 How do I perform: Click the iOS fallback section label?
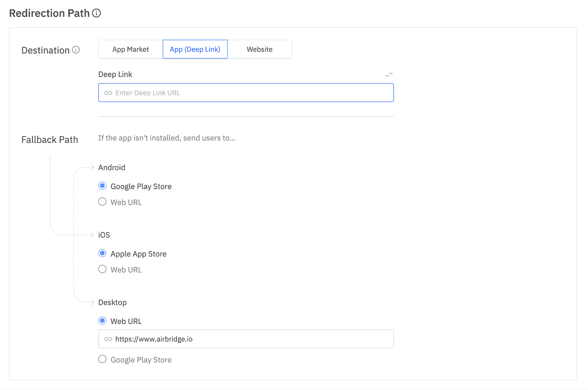pos(104,235)
